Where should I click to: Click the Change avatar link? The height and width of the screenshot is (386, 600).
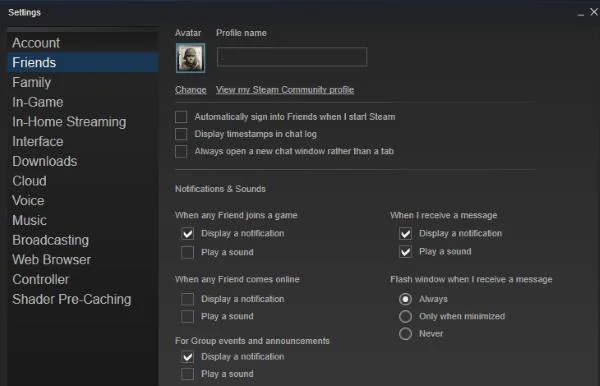[191, 90]
